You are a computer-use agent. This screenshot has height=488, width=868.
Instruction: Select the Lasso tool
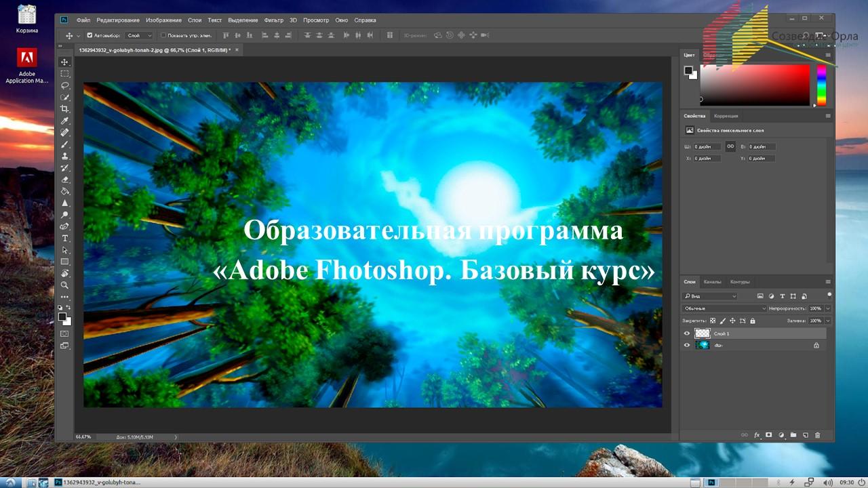(65, 85)
